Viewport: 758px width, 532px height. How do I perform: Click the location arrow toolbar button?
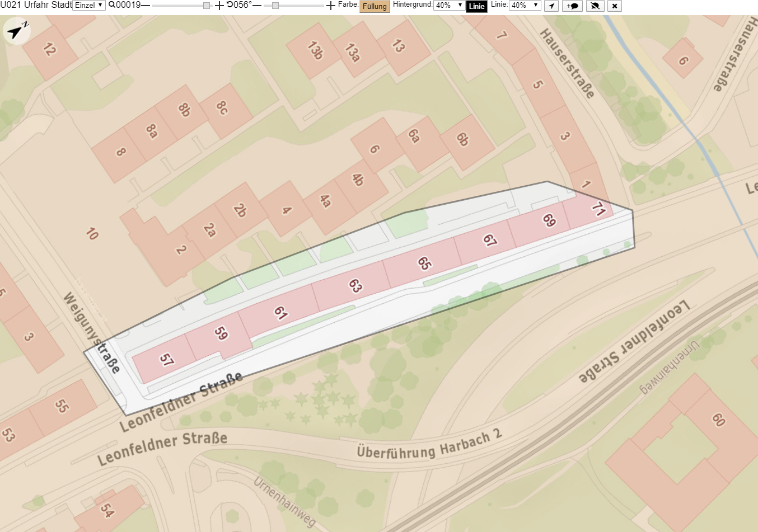(x=551, y=6)
